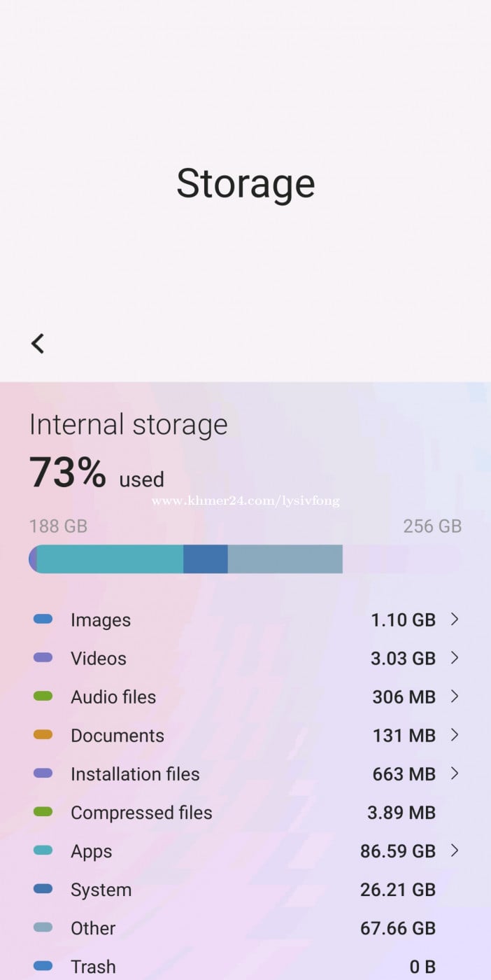Screen dimensions: 491x980
Task: Click the orange Documents color pill
Action: pyautogui.click(x=43, y=735)
